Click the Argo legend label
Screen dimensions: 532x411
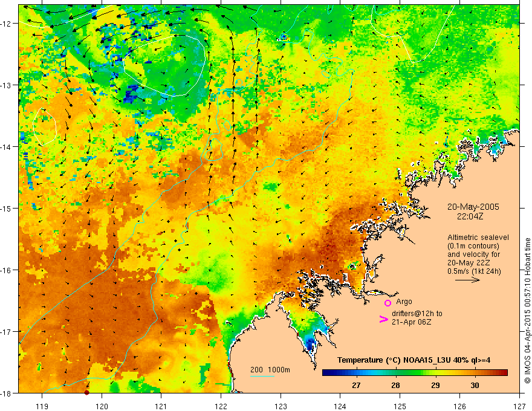[x=404, y=302]
